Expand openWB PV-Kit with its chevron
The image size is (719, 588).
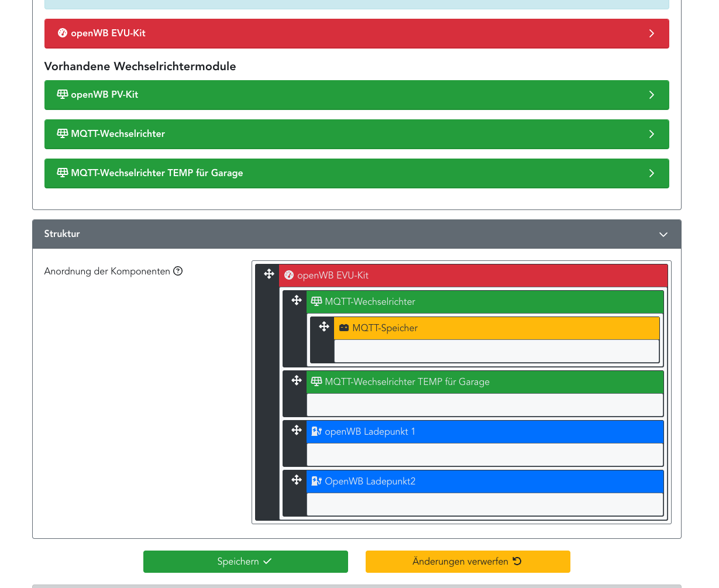coord(652,95)
